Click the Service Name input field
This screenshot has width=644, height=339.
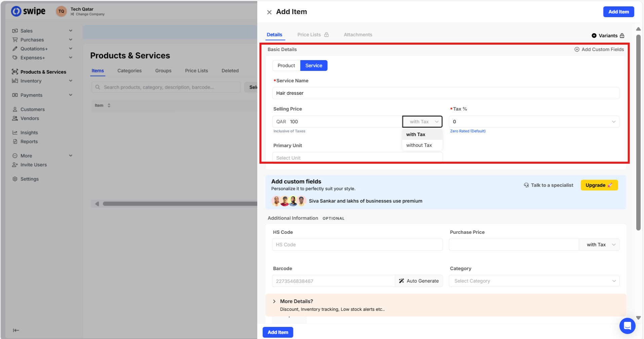tap(445, 93)
